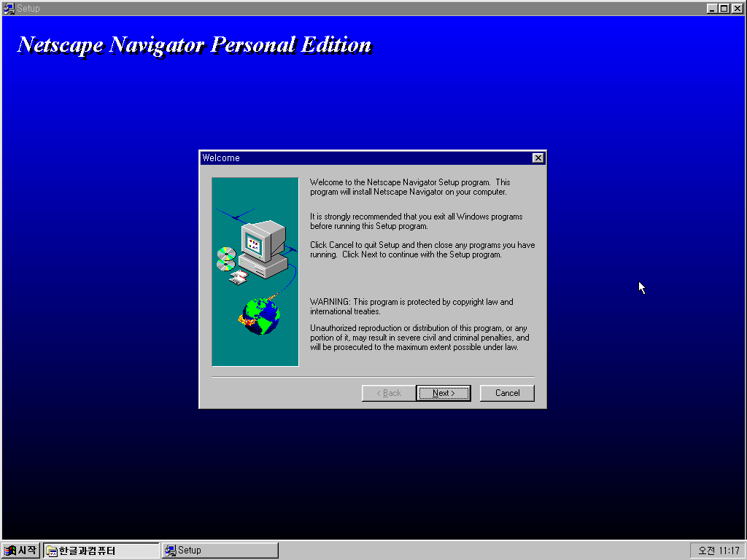The height and width of the screenshot is (560, 747).
Task: Open the Start menu labeled 시작
Action: coord(20,551)
